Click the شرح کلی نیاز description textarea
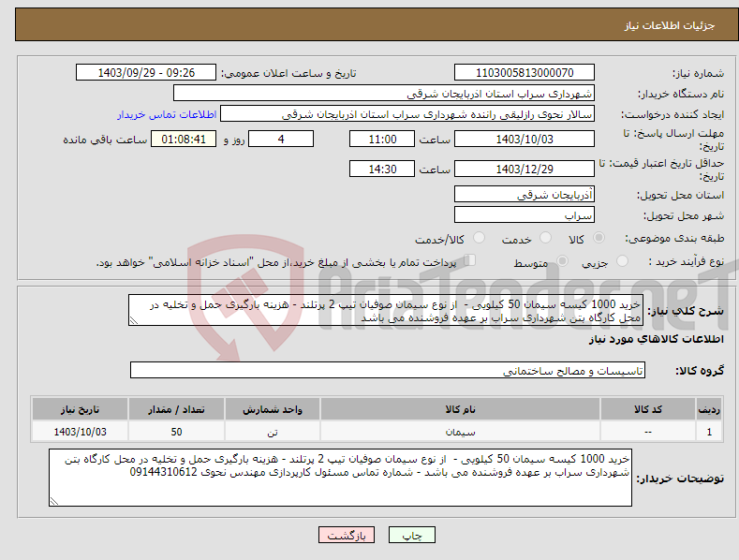 385,310
